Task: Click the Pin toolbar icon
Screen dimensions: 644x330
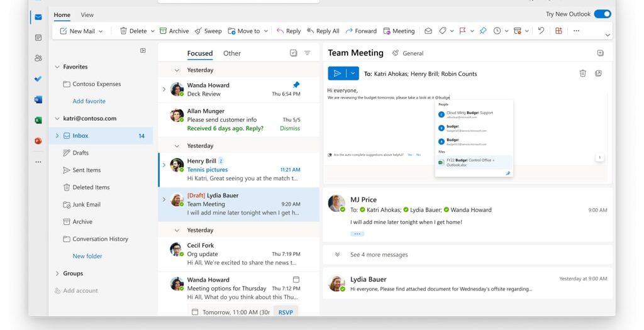Action: click(483, 31)
